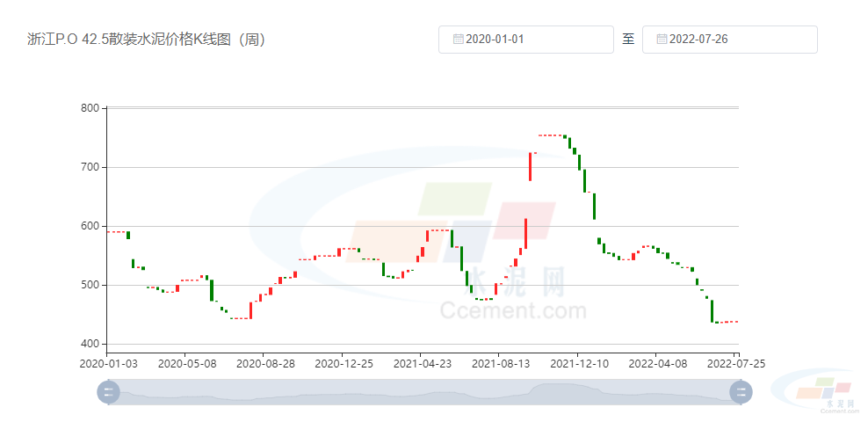Open the start date field 2020-01-01
This screenshot has width=868, height=422.
(x=526, y=40)
